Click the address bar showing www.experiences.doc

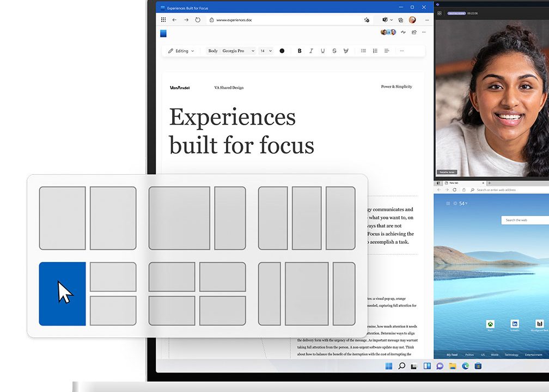coord(291,20)
